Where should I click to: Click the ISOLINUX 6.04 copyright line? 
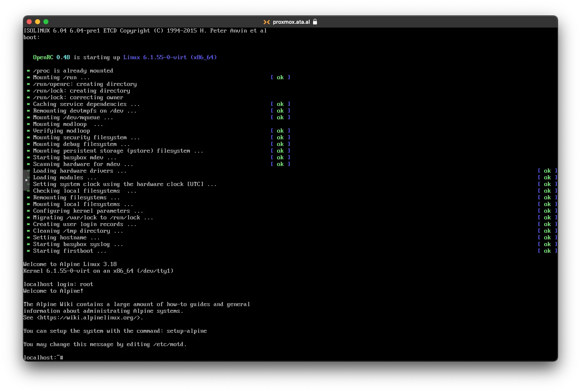point(145,31)
